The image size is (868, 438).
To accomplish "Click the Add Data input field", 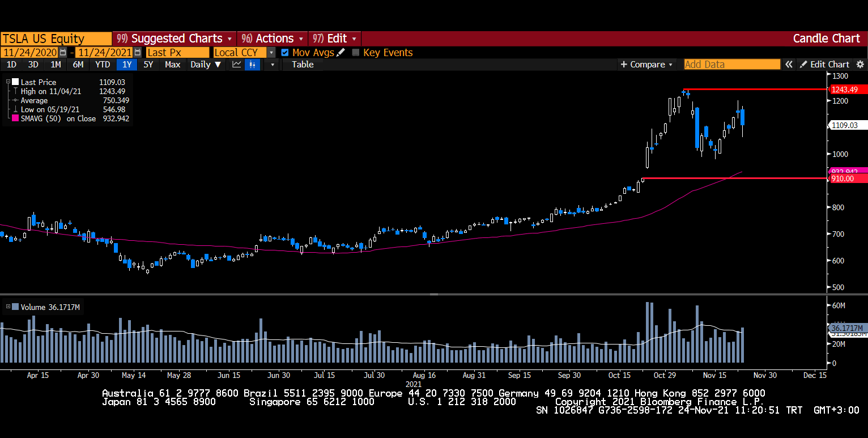I will click(x=732, y=65).
